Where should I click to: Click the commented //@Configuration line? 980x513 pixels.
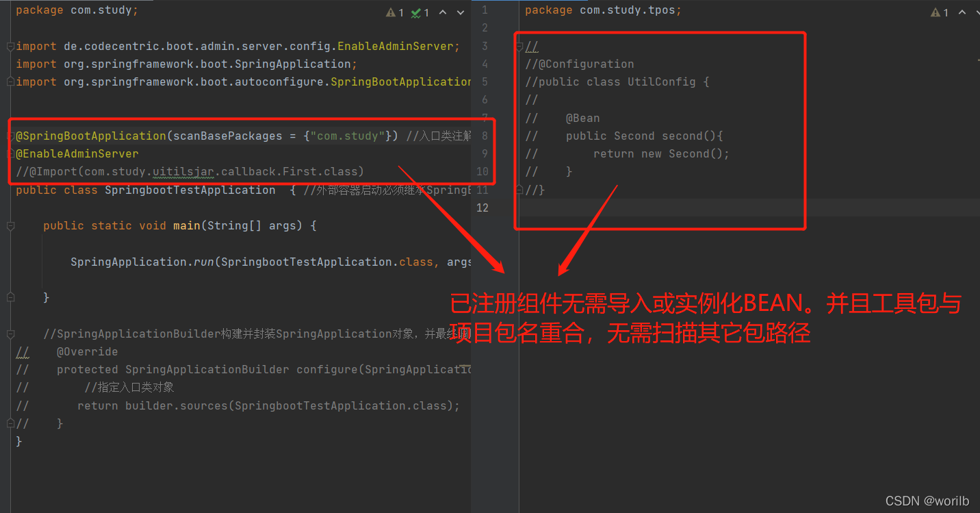coord(580,64)
